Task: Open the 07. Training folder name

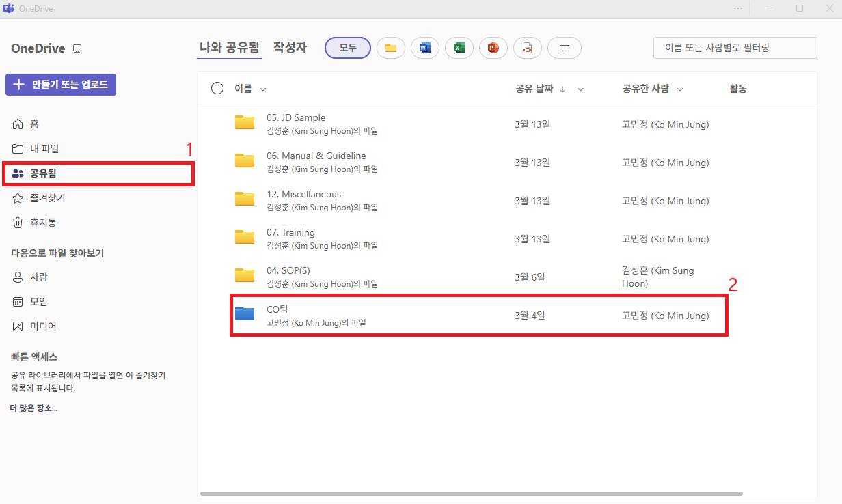Action: pyautogui.click(x=290, y=232)
